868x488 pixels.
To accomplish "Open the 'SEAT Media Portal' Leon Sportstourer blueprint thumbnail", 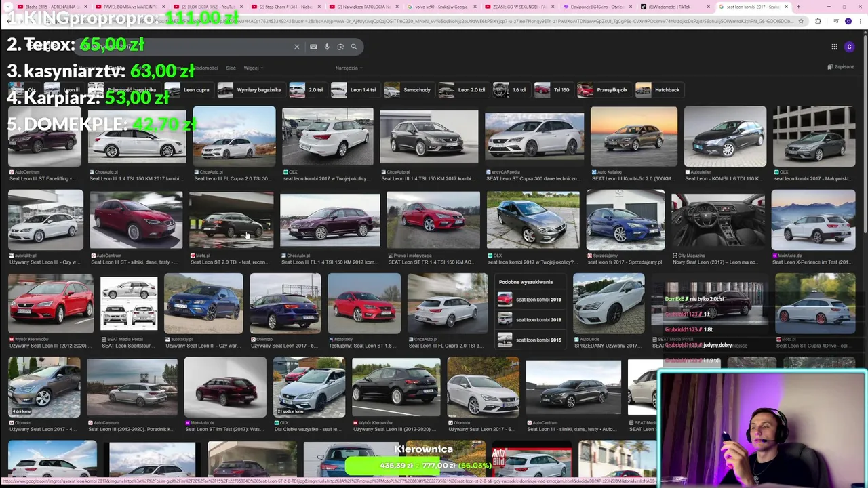I will 129,304.
